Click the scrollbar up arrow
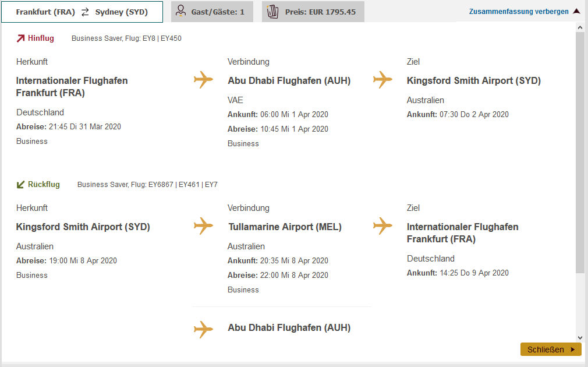 point(579,27)
